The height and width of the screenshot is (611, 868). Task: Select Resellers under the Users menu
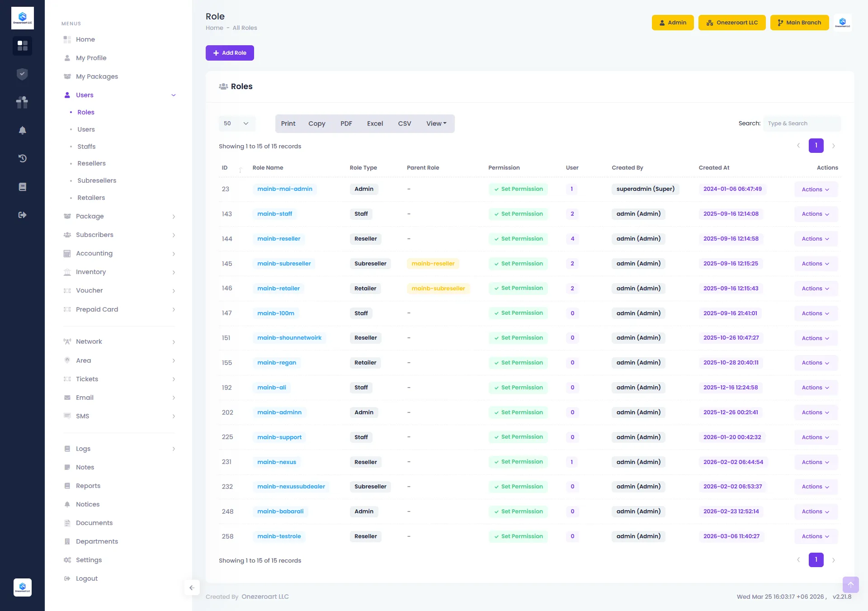point(91,163)
